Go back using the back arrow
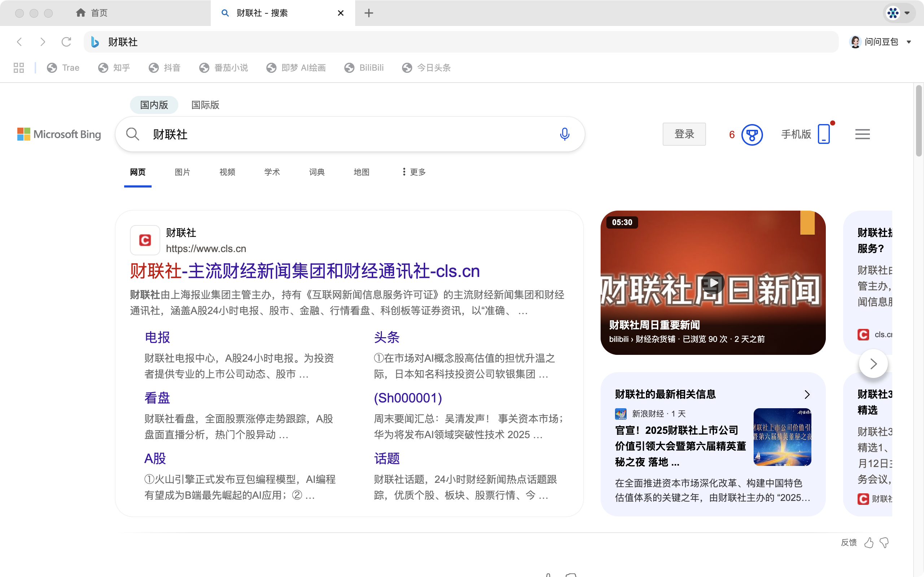The width and height of the screenshot is (924, 577). coord(19,42)
